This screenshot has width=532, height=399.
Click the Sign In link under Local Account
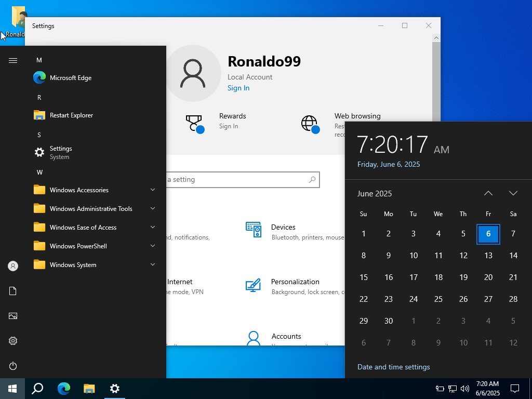click(x=238, y=88)
